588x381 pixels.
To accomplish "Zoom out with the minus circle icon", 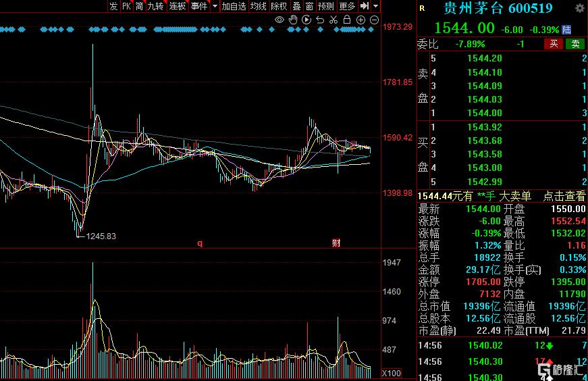I will (374, 20).
